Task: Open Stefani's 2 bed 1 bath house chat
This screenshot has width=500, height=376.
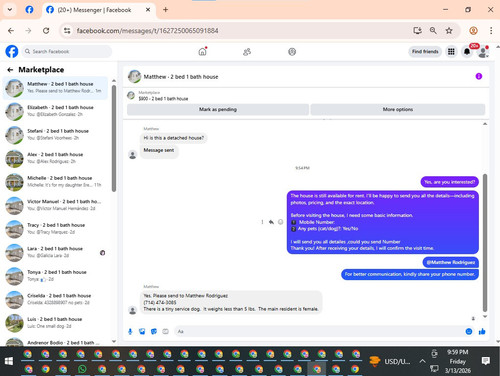Action: [55, 135]
